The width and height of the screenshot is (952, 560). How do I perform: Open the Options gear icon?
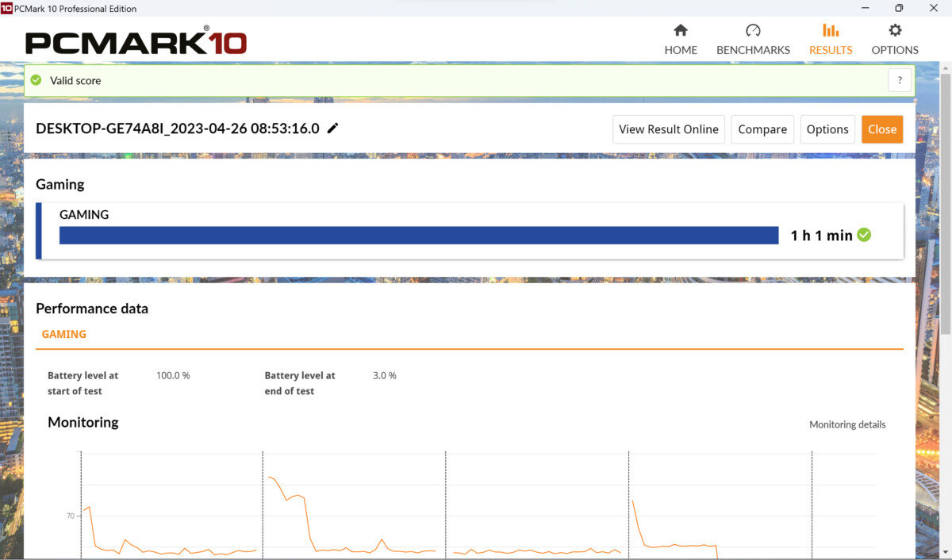[895, 31]
